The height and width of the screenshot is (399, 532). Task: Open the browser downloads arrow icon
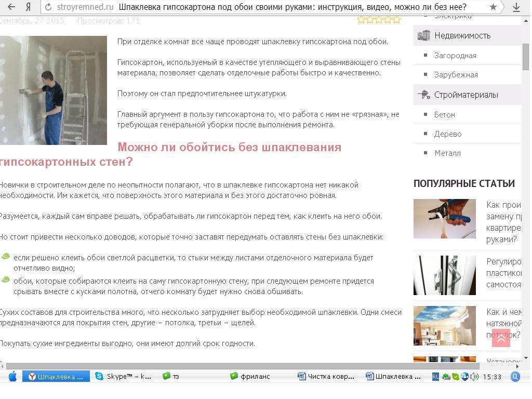[516, 7]
